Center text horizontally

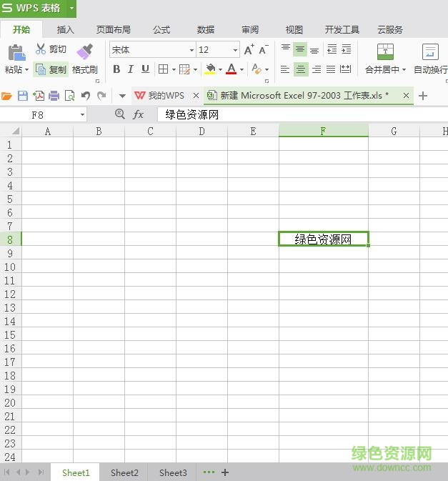click(x=301, y=69)
